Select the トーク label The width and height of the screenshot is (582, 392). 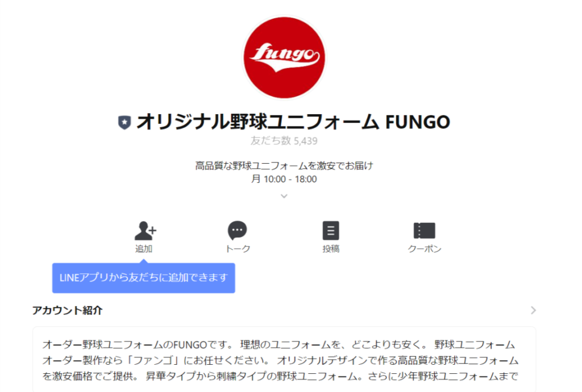238,249
